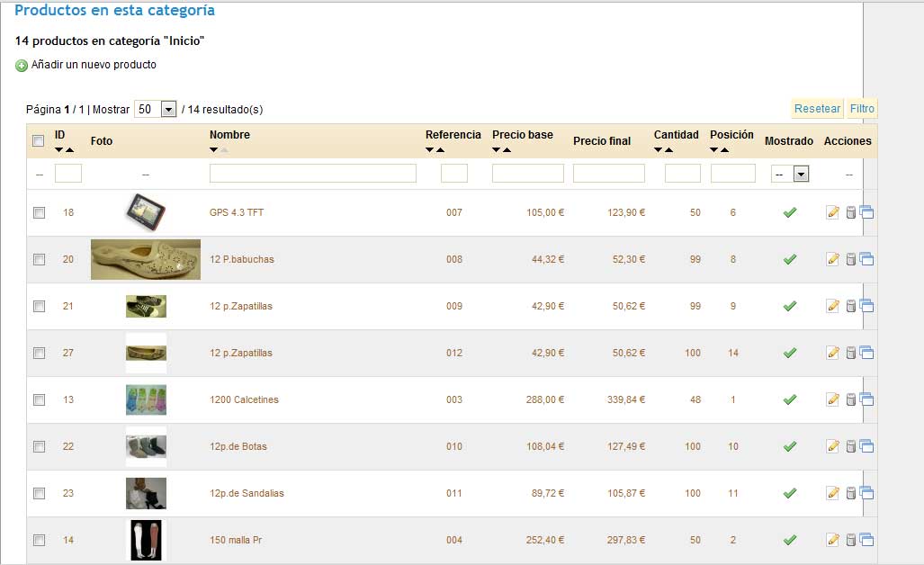924x565 pixels.
Task: Open the results-per-page dropdown showing 50
Action: [x=156, y=109]
